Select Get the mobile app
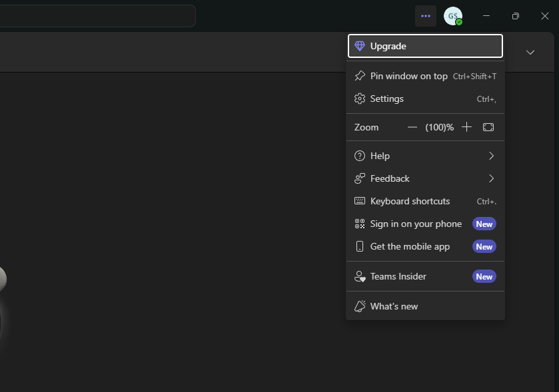 point(410,246)
